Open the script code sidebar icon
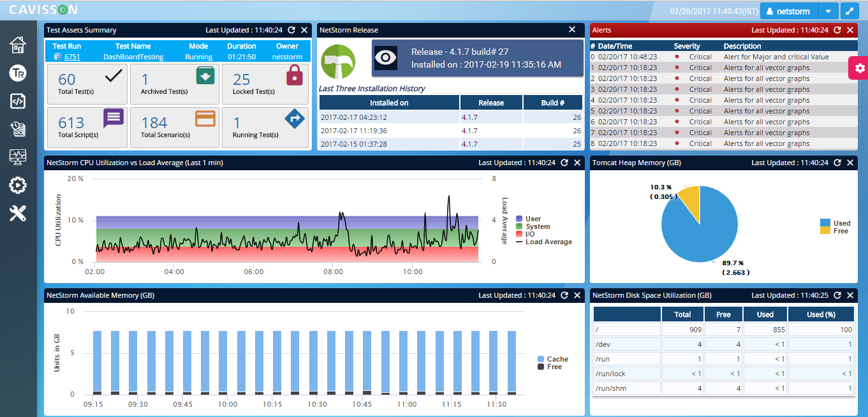Screen dimensions: 868x417 pyautogui.click(x=18, y=101)
